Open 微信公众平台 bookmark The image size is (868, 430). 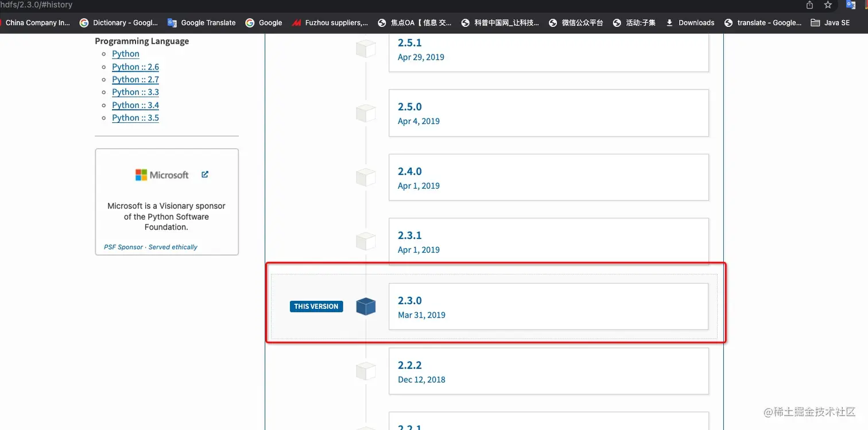576,23
